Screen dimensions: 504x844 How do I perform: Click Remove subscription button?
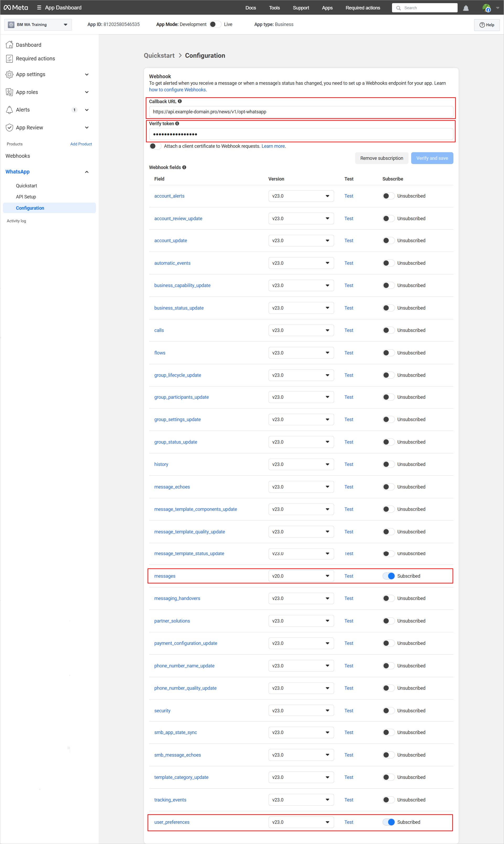(382, 158)
